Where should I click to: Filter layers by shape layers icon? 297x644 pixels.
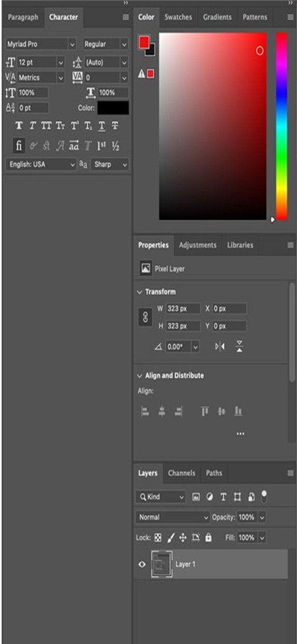[x=237, y=497]
